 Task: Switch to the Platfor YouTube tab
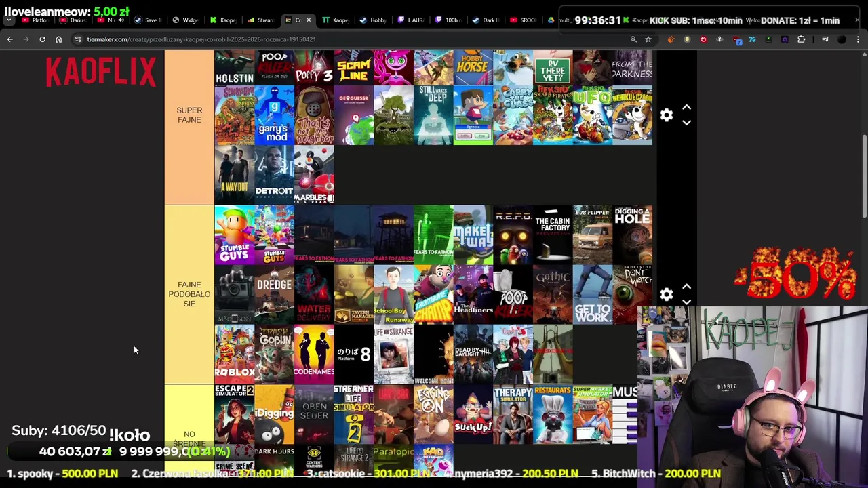(x=37, y=20)
